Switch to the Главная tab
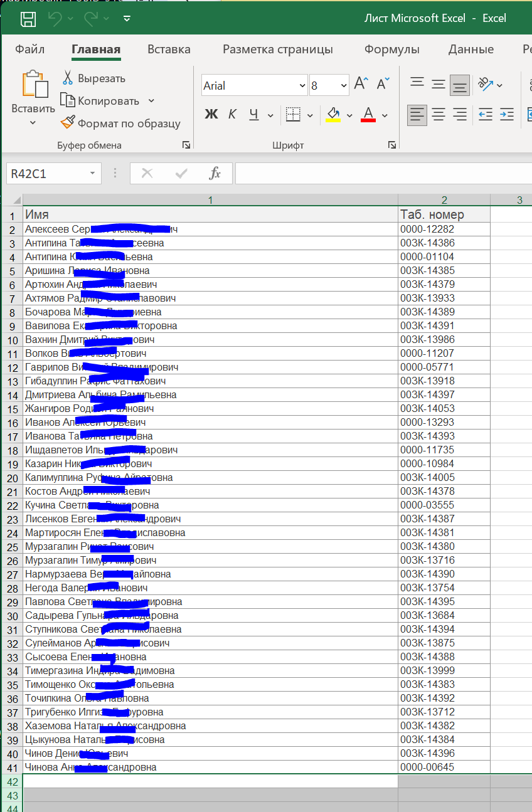Image resolution: width=532 pixels, height=812 pixels. click(x=96, y=49)
